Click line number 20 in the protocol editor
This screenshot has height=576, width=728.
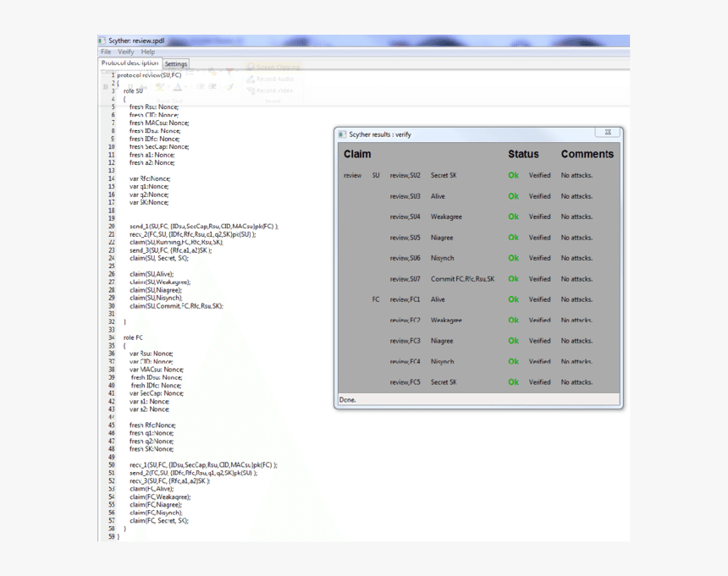pyautogui.click(x=111, y=227)
